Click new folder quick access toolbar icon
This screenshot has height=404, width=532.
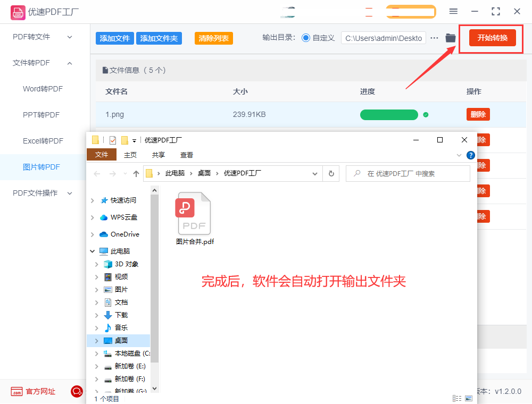click(124, 140)
